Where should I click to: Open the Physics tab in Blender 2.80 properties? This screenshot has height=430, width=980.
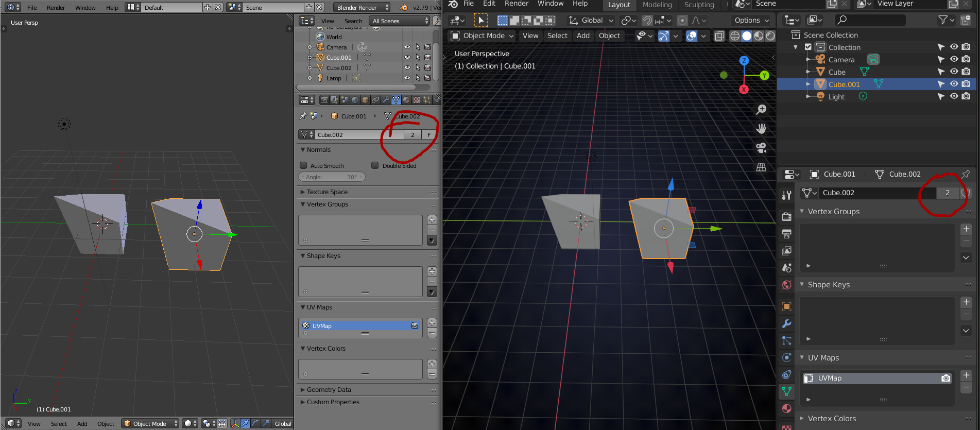click(786, 358)
